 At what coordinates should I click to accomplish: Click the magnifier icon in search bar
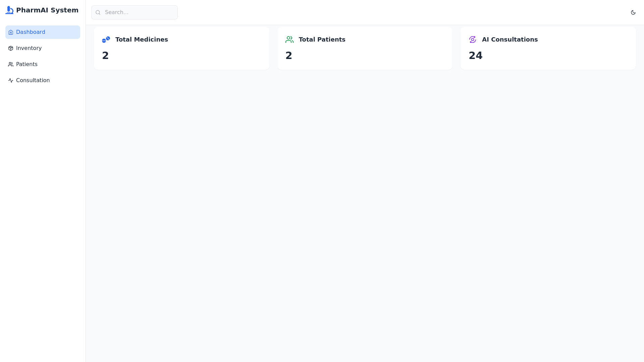pyautogui.click(x=98, y=12)
